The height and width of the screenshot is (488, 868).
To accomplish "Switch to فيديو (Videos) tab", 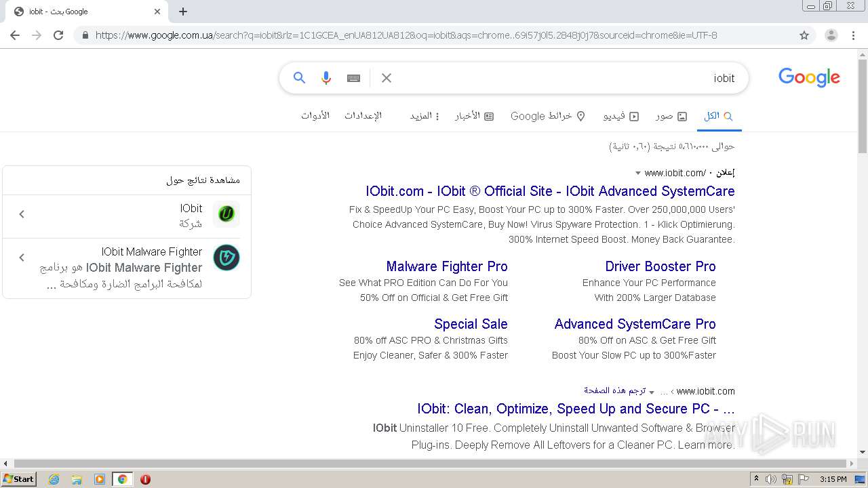I will (621, 116).
